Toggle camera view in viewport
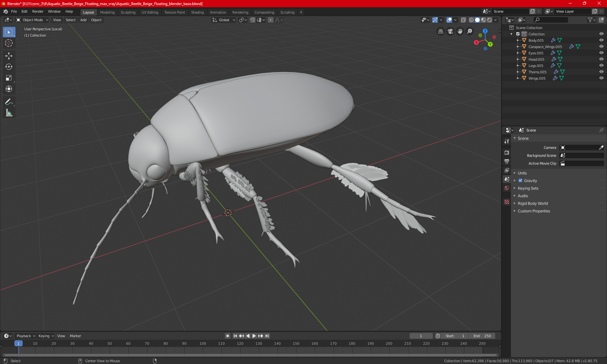Viewport: 607px width, 364px height. pyautogui.click(x=450, y=31)
